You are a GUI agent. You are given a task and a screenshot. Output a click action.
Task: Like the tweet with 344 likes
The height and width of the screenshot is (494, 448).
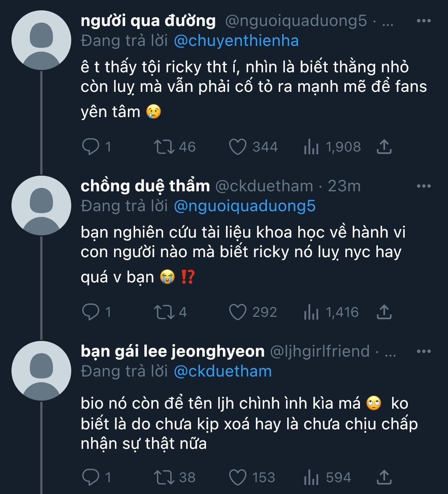pyautogui.click(x=237, y=147)
